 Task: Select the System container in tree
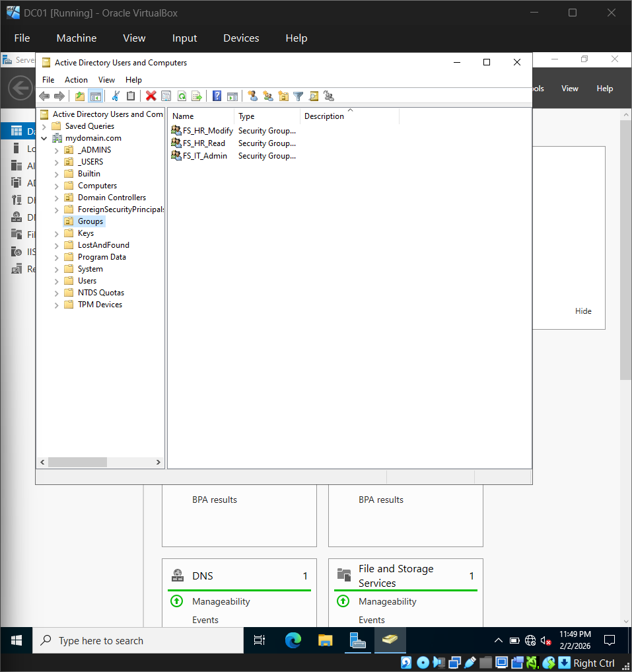[x=90, y=269]
